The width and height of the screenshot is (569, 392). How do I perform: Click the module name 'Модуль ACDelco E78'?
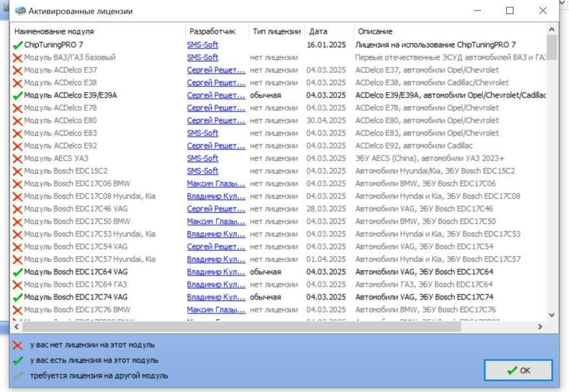point(60,108)
